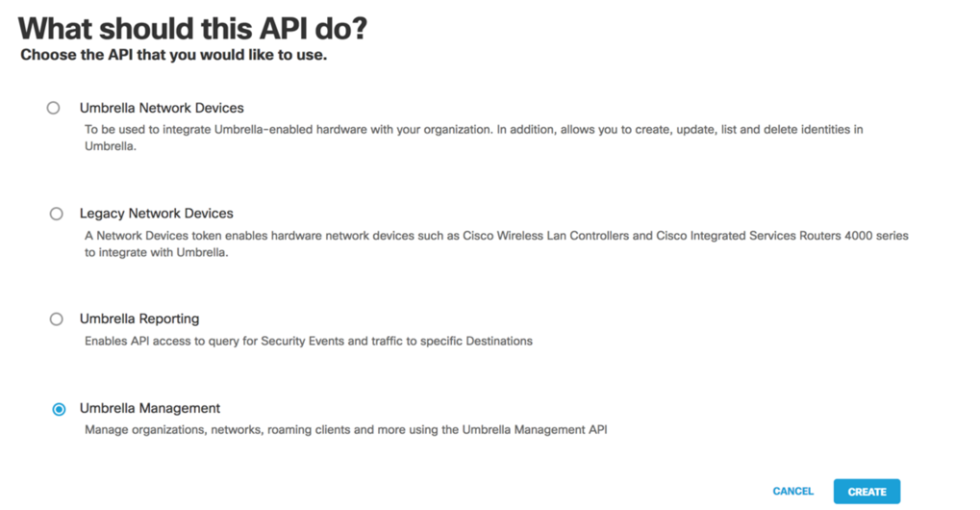This screenshot has height=510, width=980.
Task: Select the Umbrella Network Devices radio button
Action: click(53, 108)
